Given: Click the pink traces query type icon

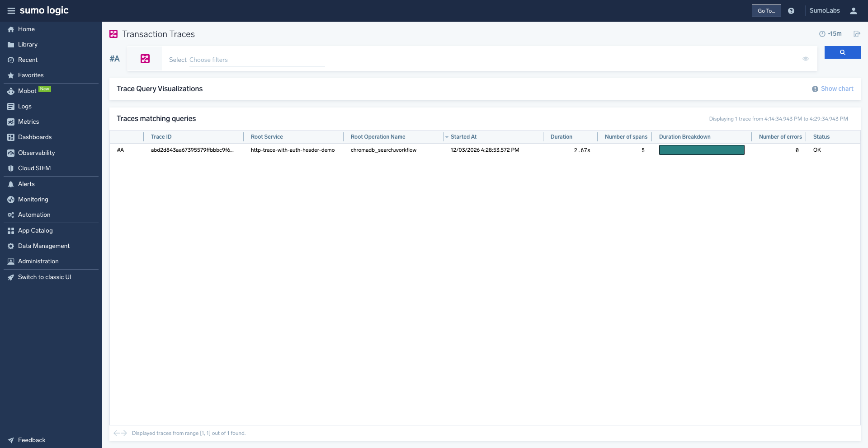Looking at the screenshot, I should click(x=145, y=59).
